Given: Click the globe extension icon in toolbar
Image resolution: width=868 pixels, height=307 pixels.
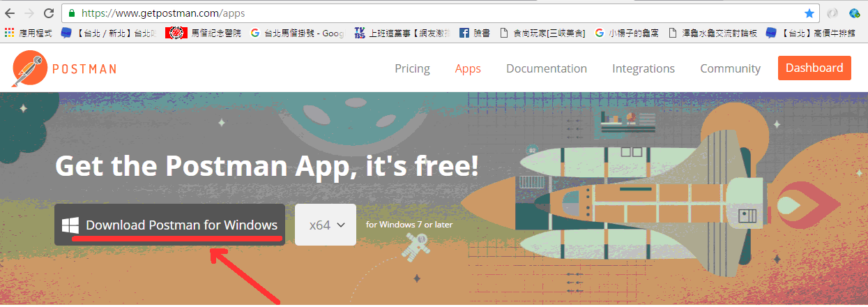Looking at the screenshot, I should click(x=854, y=13).
